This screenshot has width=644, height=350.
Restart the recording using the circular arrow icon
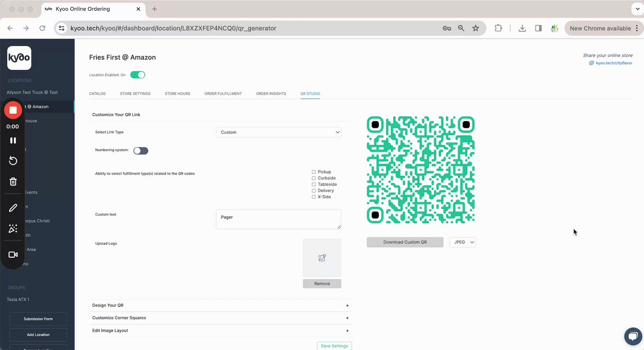[13, 161]
